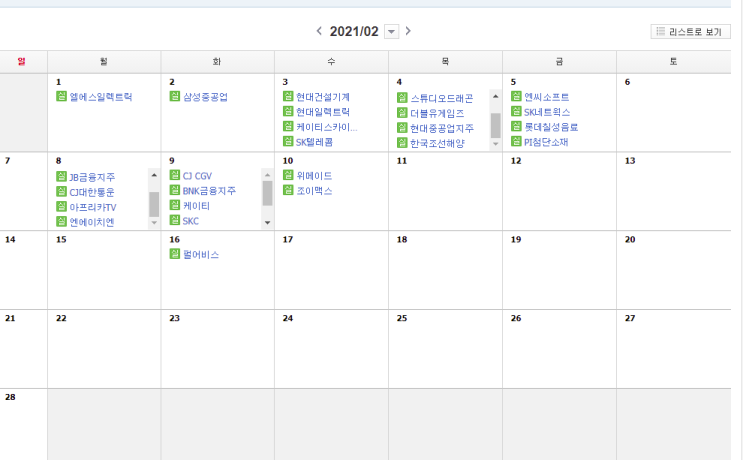Open the truncated 케이티스카이... event link

326,127
